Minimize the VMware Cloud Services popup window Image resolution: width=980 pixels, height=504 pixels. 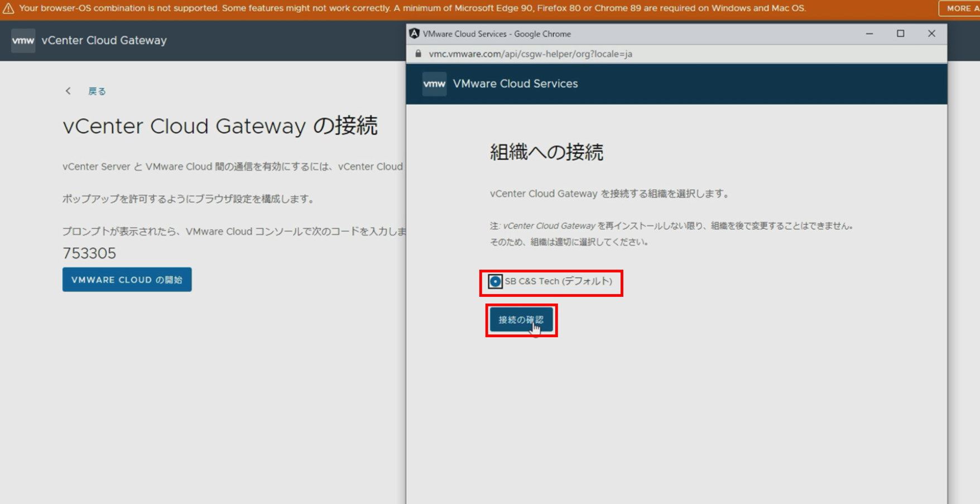(869, 33)
